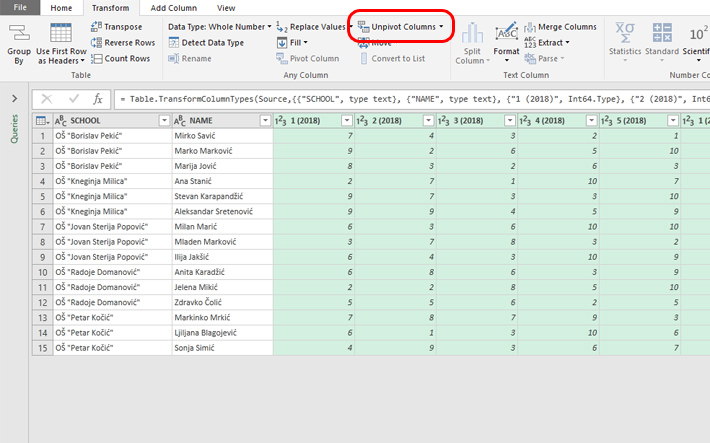Click the cell Ilija Jakšić

222,257
